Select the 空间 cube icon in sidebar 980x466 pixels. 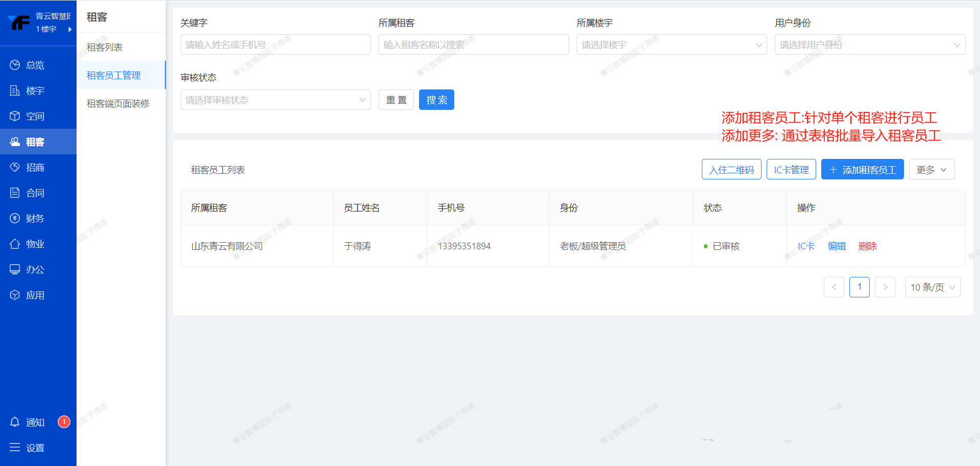pos(15,116)
